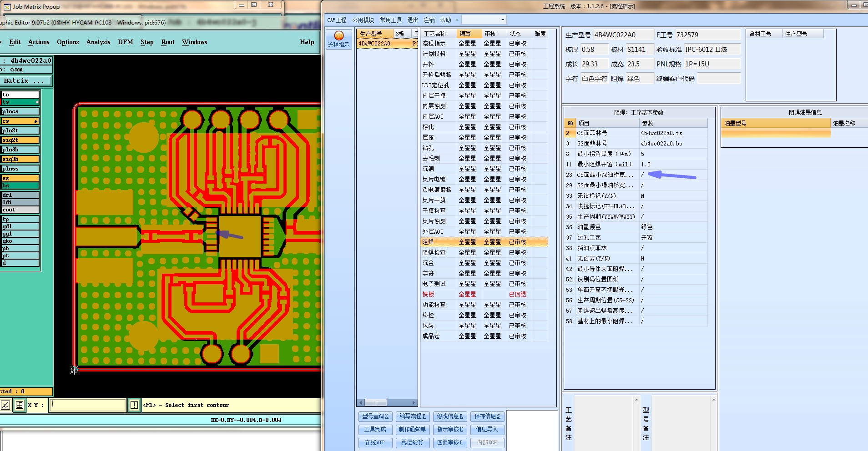This screenshot has width=868, height=451.
Task: Select the 内层AOI process row
Action: tap(484, 117)
